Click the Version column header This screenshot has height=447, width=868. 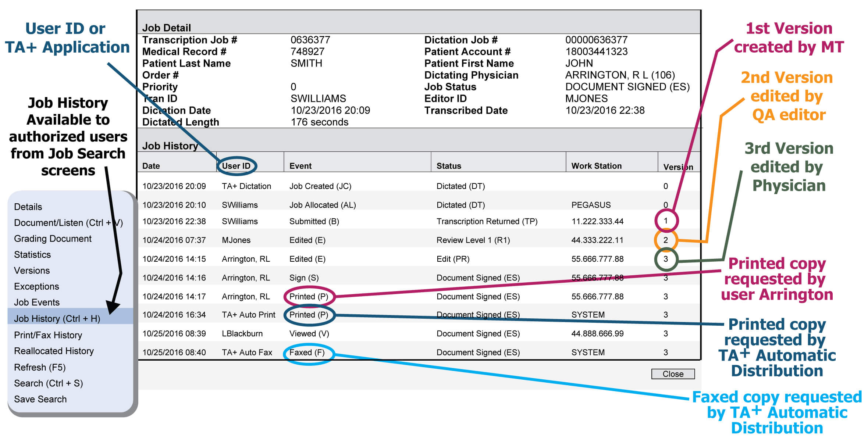pos(678,167)
